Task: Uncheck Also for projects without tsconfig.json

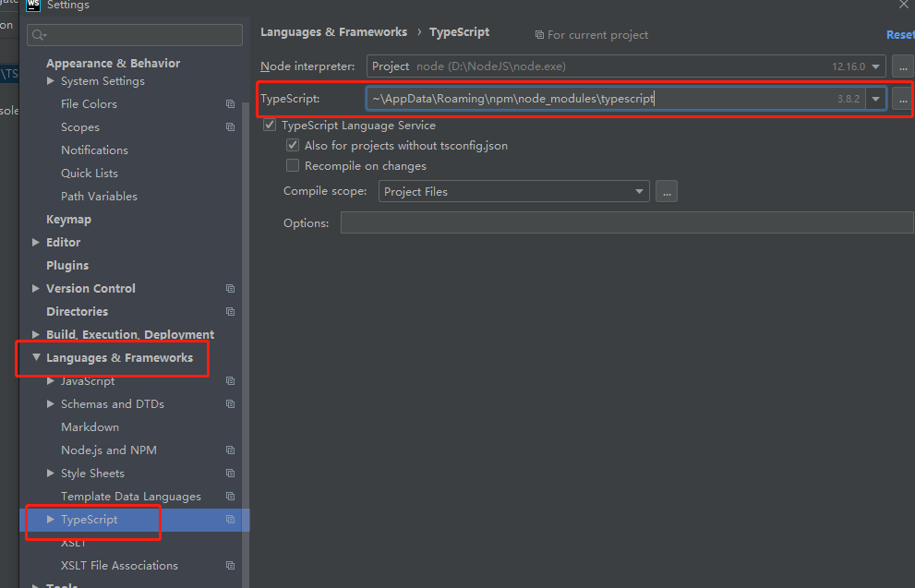Action: coord(293,145)
